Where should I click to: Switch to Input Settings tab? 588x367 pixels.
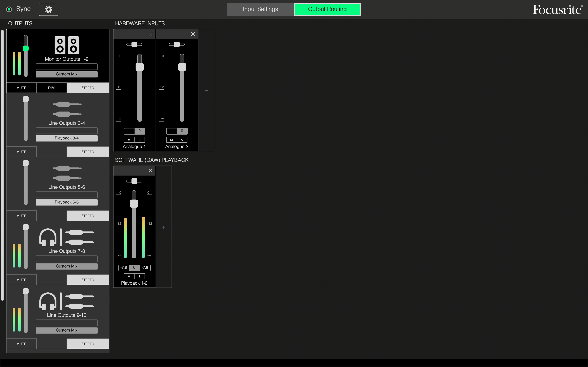[x=260, y=9]
